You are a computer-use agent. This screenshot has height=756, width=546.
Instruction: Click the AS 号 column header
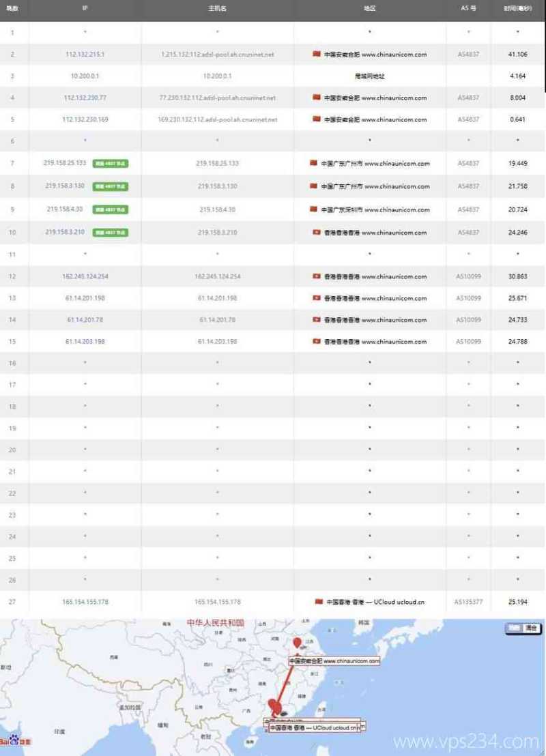point(467,8)
